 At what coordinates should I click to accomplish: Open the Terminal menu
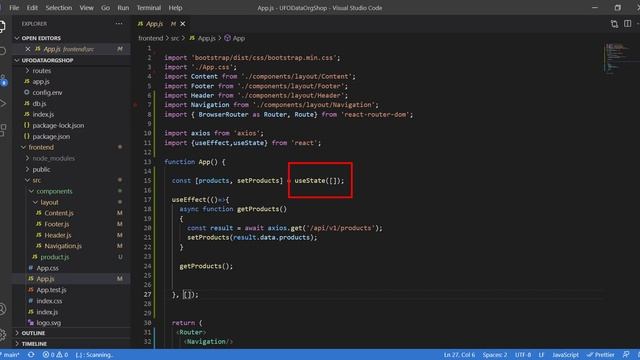pyautogui.click(x=149, y=8)
